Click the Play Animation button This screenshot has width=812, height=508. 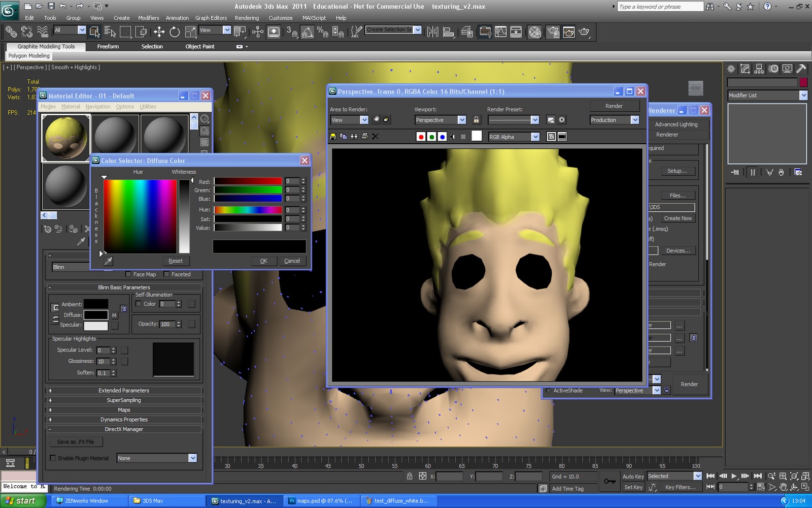click(x=734, y=476)
